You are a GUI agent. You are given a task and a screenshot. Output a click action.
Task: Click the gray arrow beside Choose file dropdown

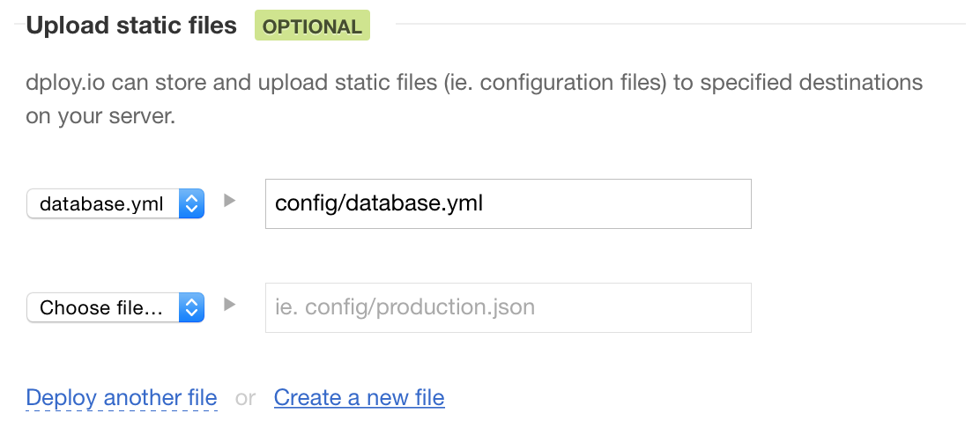230,305
